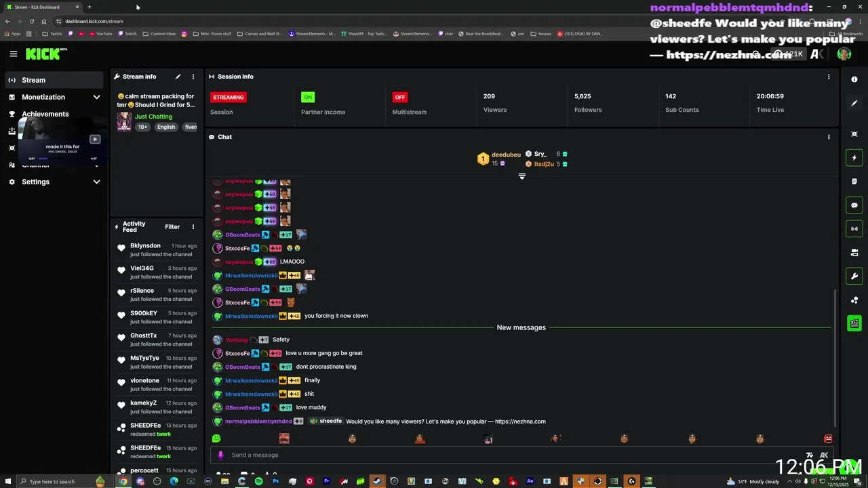Click the chat vertical scrollbar
The width and height of the screenshot is (868, 488).
[835, 357]
